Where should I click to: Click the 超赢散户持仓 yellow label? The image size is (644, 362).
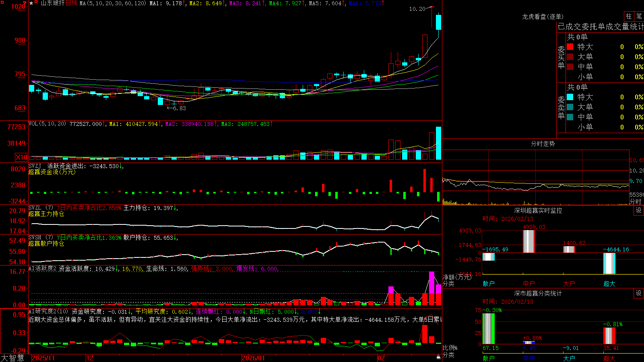point(46,243)
